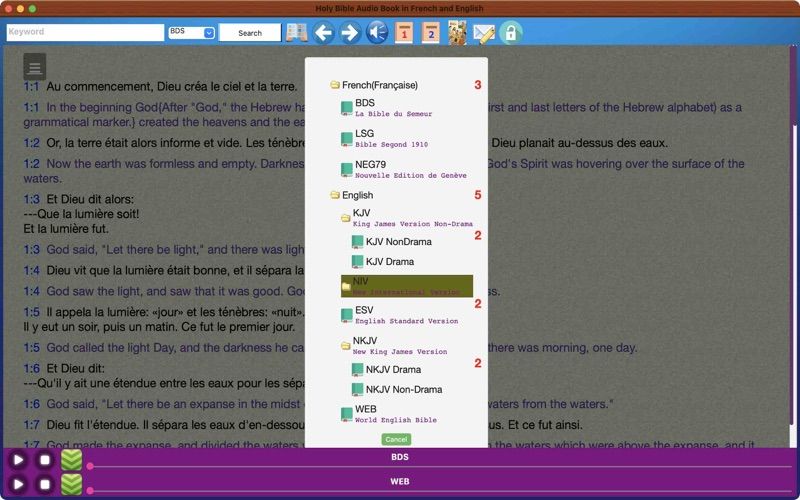Toggle the speaker audio icon
Screen dimensions: 800x500
(377, 33)
